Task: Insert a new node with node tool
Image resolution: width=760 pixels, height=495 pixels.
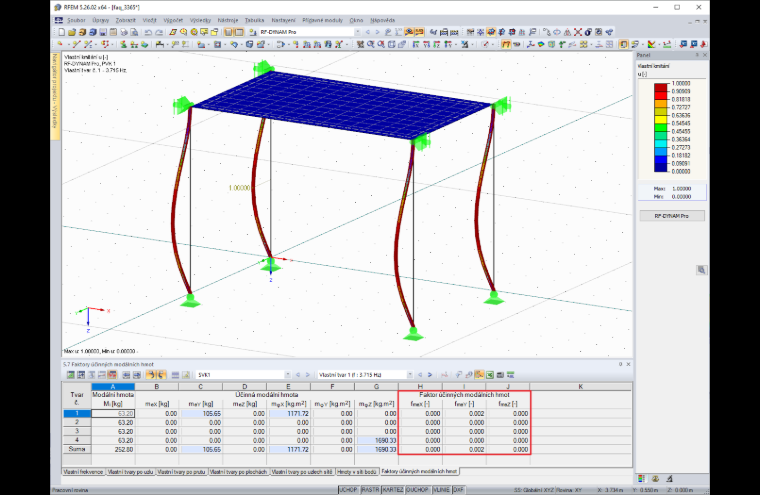Action: tap(60, 44)
